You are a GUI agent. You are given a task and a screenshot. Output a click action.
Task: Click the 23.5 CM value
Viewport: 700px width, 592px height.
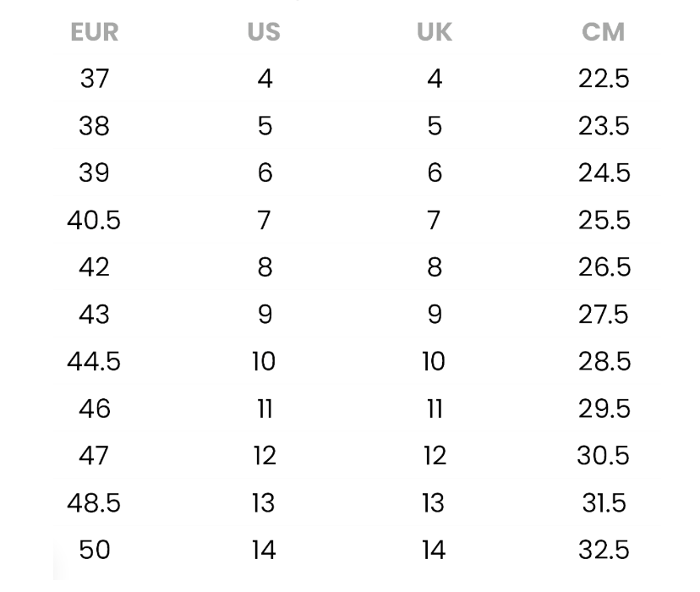[604, 126]
